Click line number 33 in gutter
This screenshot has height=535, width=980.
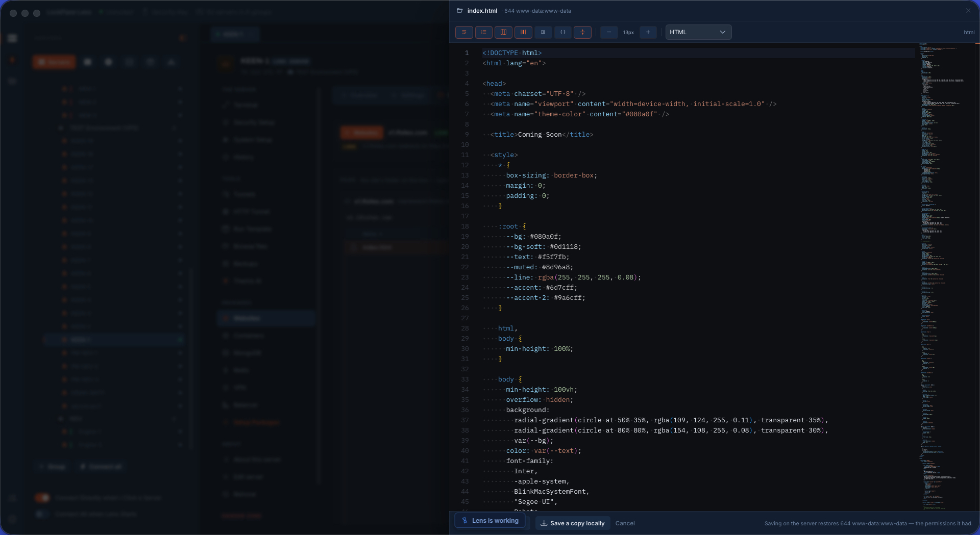tap(464, 379)
